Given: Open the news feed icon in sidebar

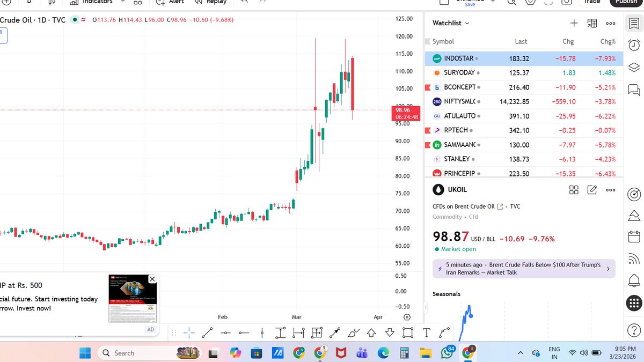Looking at the screenshot, I should tap(634, 258).
